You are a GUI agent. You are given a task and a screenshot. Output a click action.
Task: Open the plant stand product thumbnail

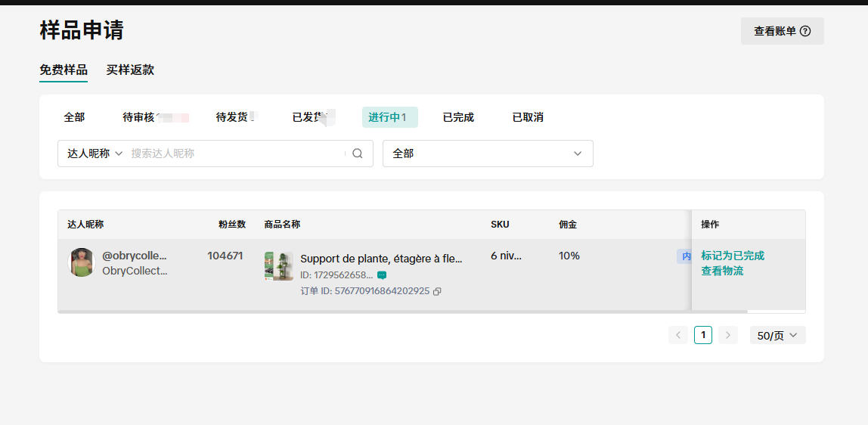click(279, 266)
